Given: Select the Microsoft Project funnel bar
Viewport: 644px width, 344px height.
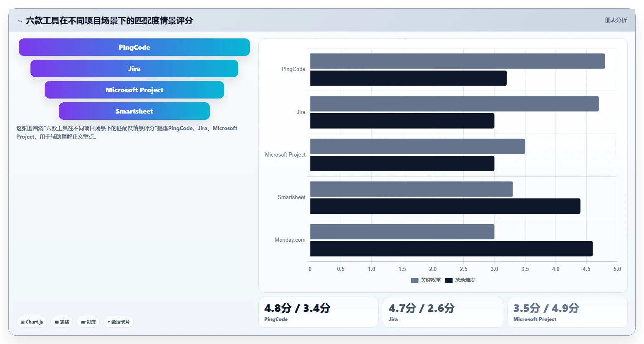Looking at the screenshot, I should click(134, 90).
